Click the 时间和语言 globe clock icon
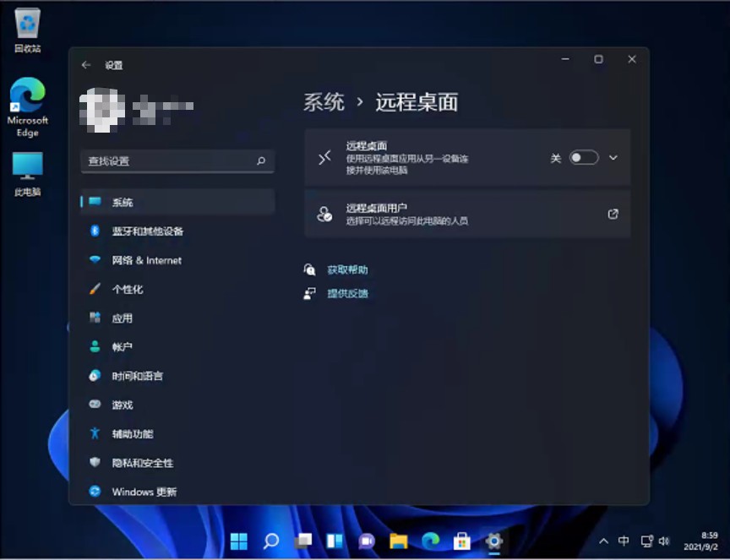Image resolution: width=730 pixels, height=560 pixels. pos(95,376)
